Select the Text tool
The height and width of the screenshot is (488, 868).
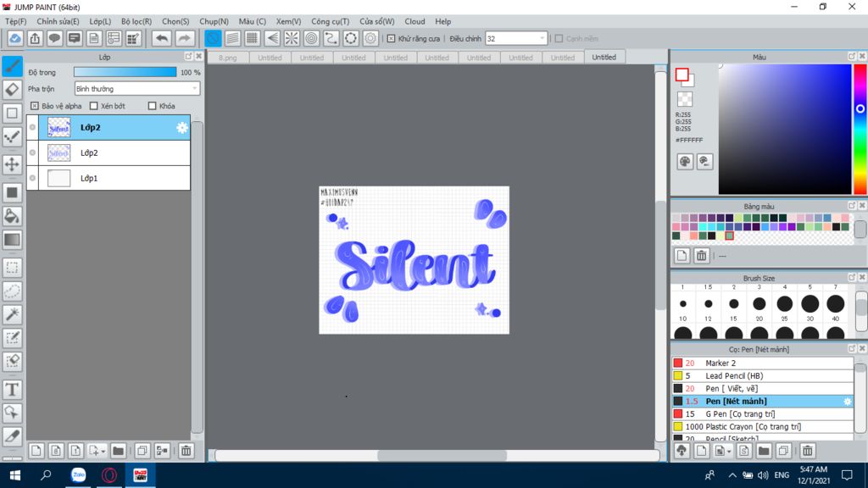12,390
